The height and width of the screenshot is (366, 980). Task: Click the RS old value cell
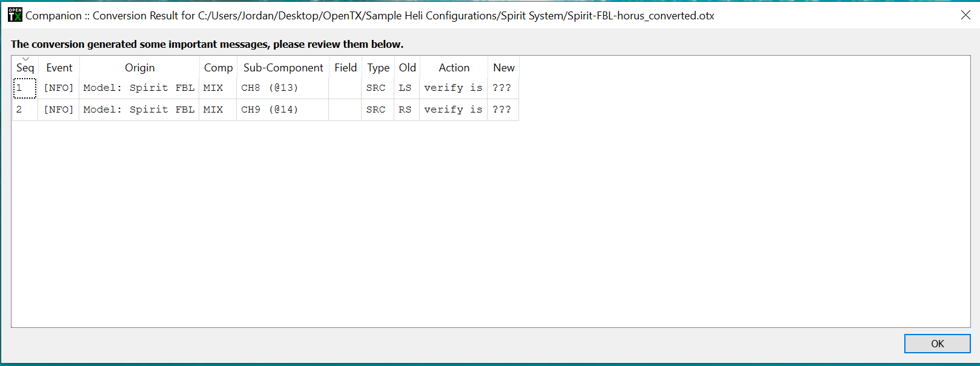pos(406,109)
